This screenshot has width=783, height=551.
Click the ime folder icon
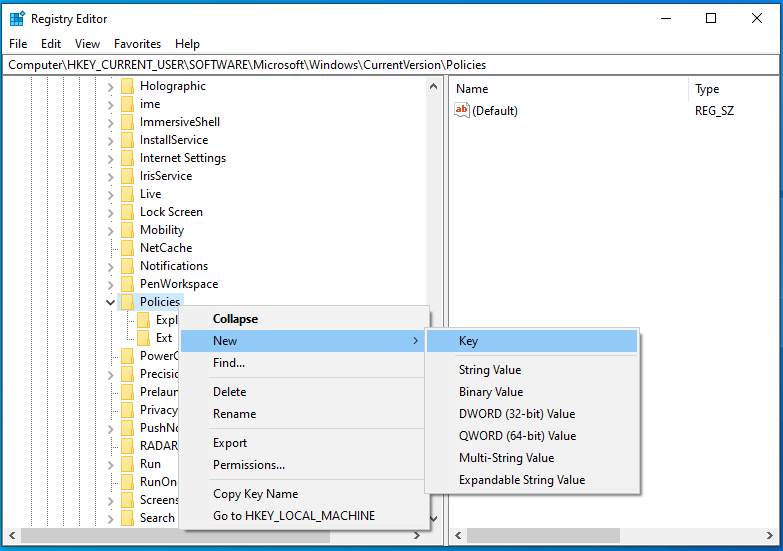(x=127, y=104)
